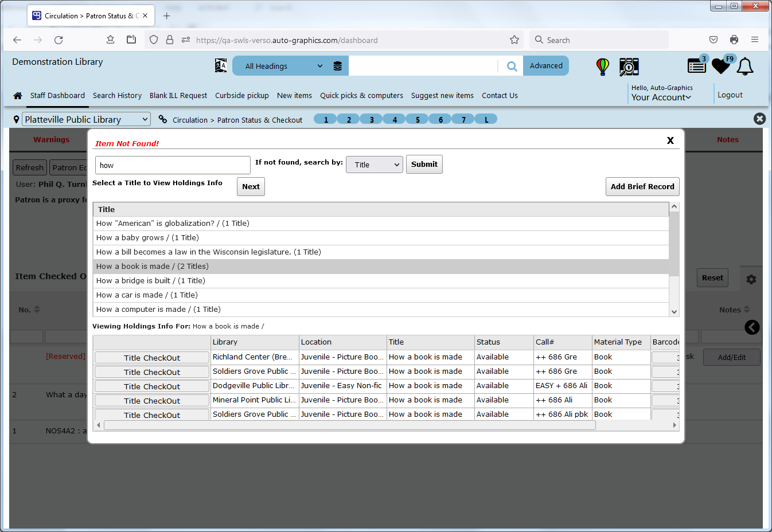Click Logout link

coord(730,95)
